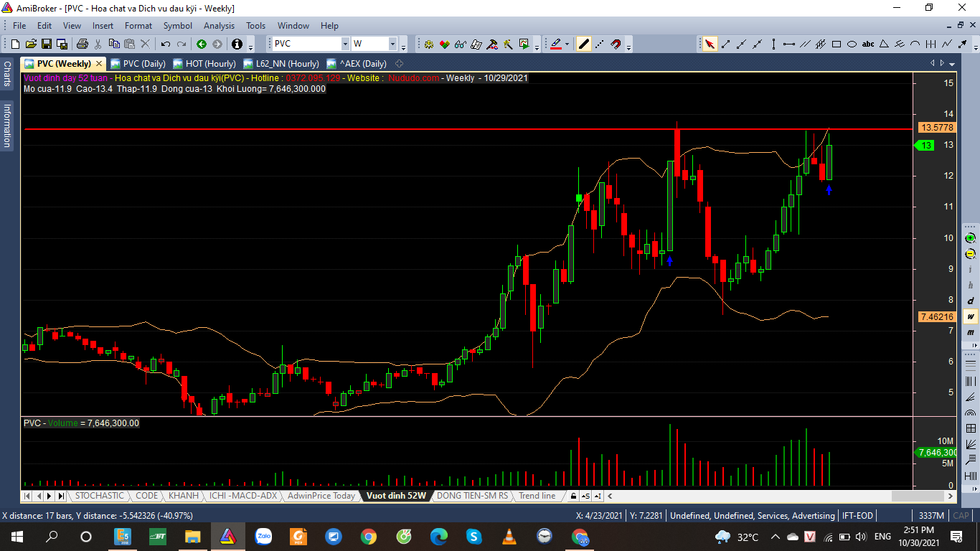
Task: Open Skype from the taskbar
Action: click(x=473, y=536)
